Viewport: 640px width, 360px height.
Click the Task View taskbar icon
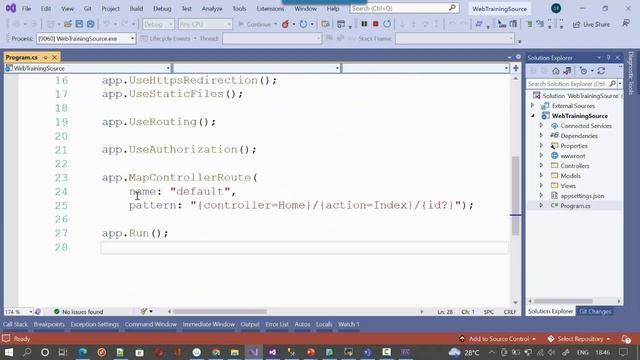[x=63, y=352]
